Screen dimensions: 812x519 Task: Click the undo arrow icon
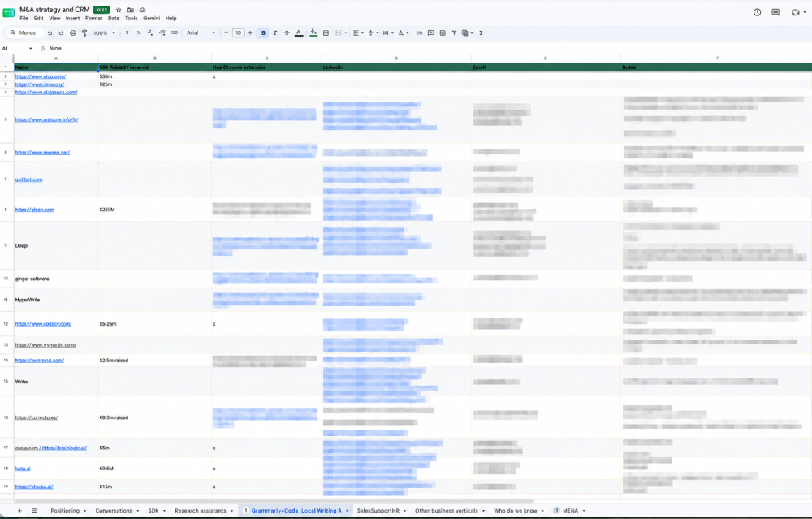pyautogui.click(x=50, y=32)
